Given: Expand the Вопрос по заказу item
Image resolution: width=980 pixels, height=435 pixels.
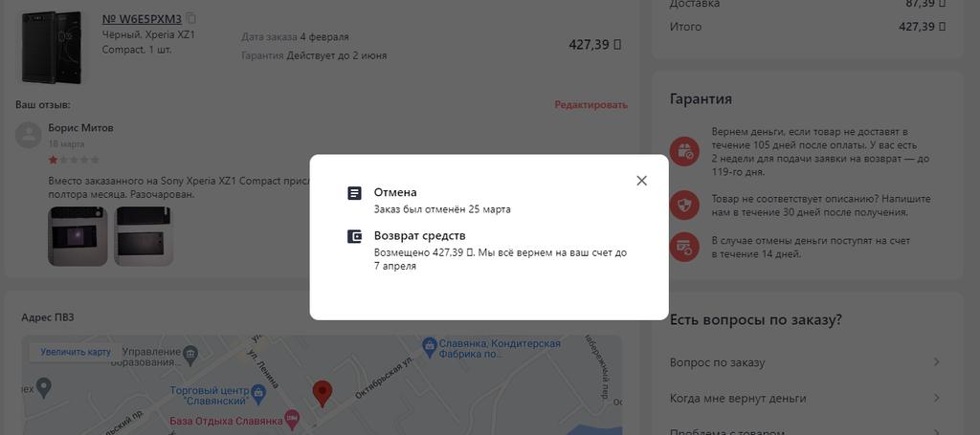Looking at the screenshot, I should point(805,362).
